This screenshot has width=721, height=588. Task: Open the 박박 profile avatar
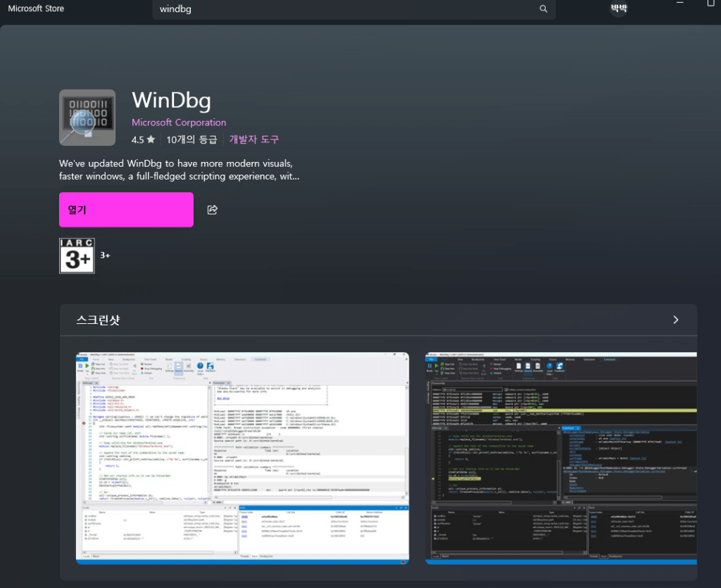619,8
